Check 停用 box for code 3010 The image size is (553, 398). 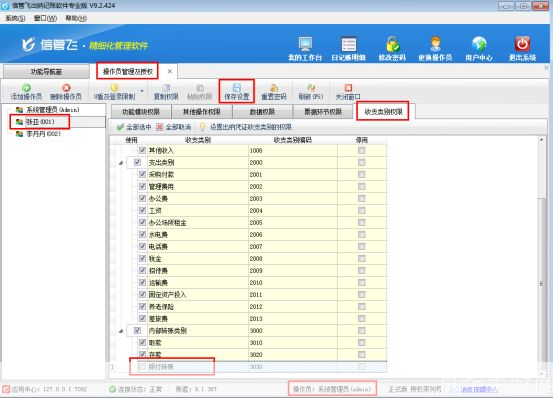pyautogui.click(x=361, y=342)
